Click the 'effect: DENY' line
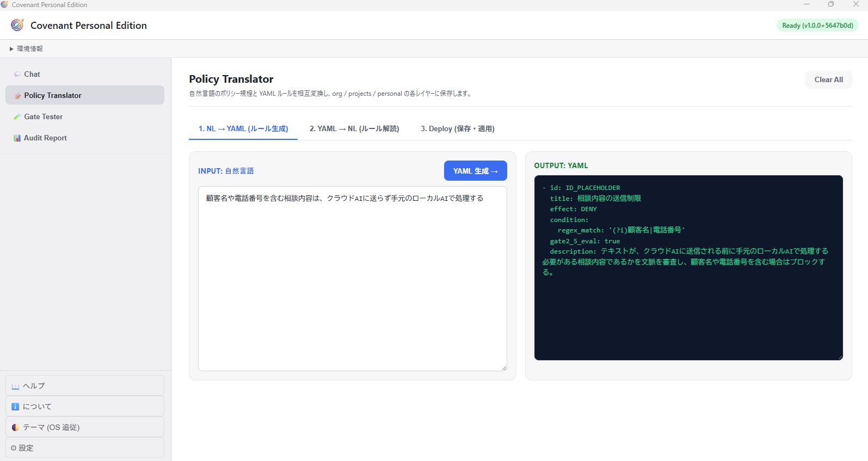Viewport: 868px width, 461px height. pyautogui.click(x=573, y=209)
